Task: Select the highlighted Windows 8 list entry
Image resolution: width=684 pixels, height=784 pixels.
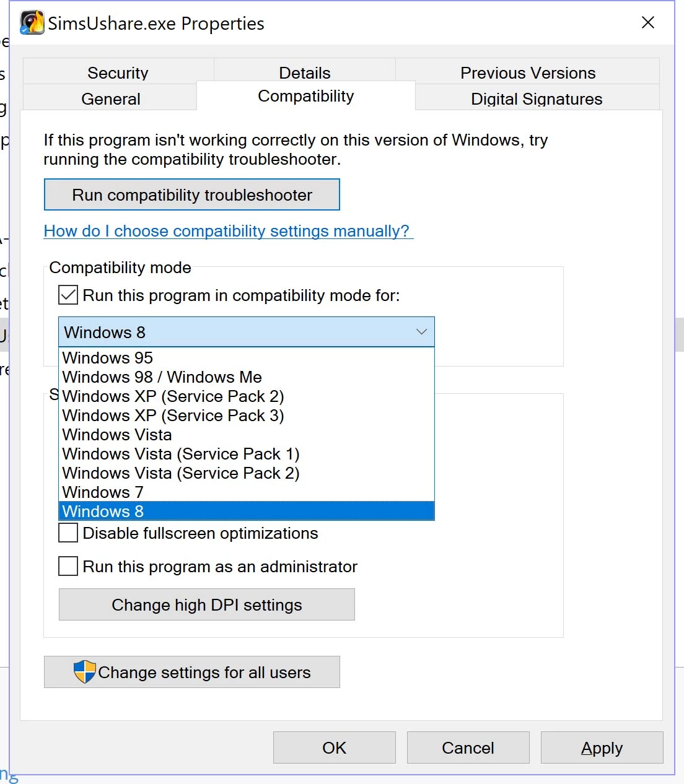Action: tap(247, 511)
